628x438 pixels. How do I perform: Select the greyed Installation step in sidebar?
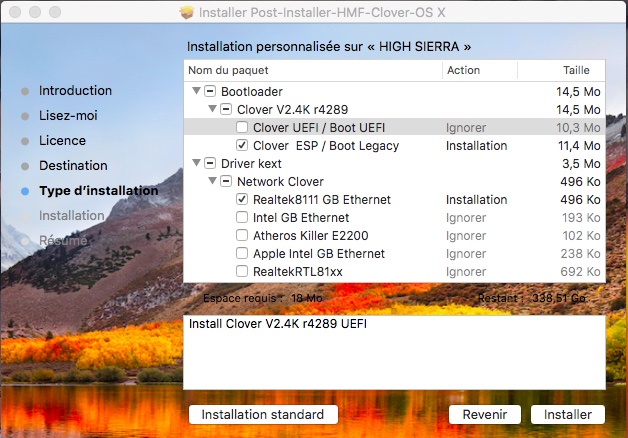(x=72, y=215)
